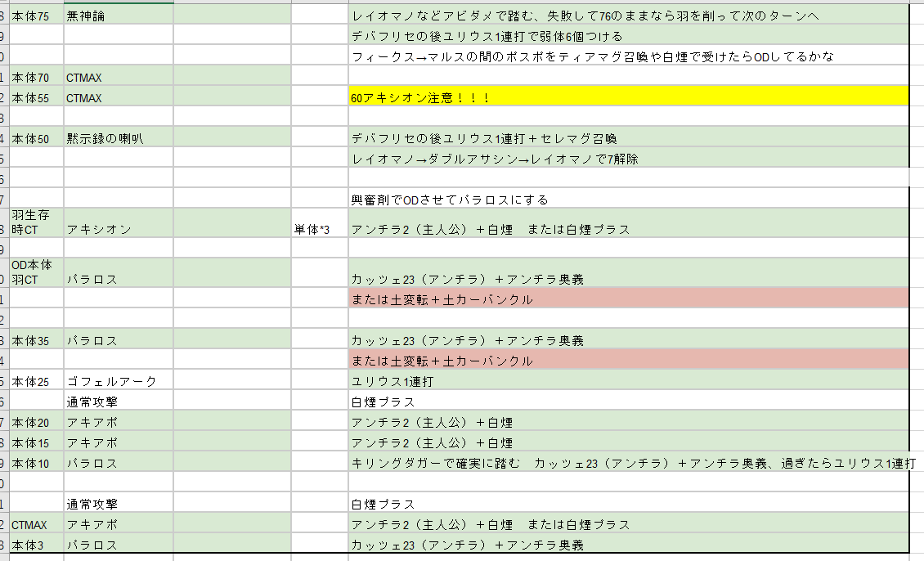Screen dimensions: 924x561
Task: Select 白煙プラス in the row above the bottom CTMAX row
Action: tap(628, 503)
